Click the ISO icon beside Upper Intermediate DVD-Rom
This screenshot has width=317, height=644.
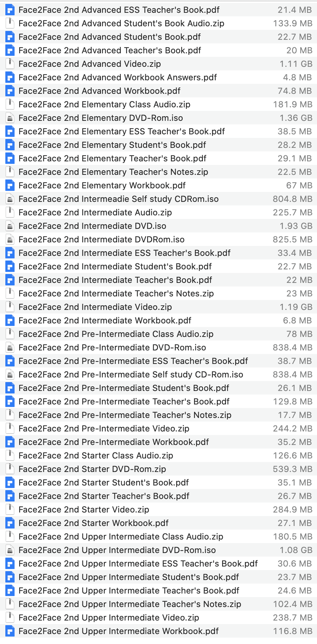(10, 550)
